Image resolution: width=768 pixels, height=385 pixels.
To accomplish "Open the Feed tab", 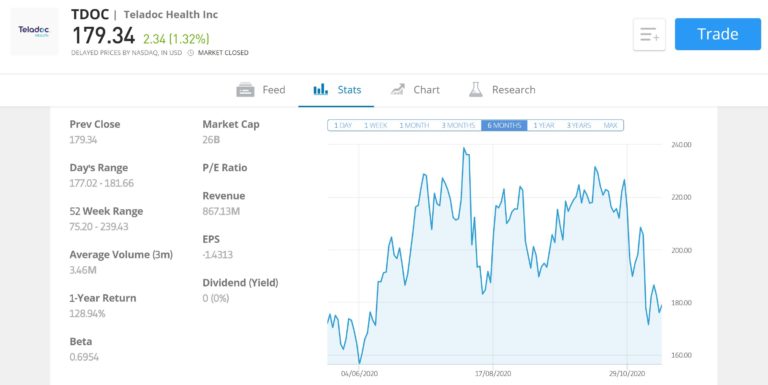I will [x=261, y=90].
